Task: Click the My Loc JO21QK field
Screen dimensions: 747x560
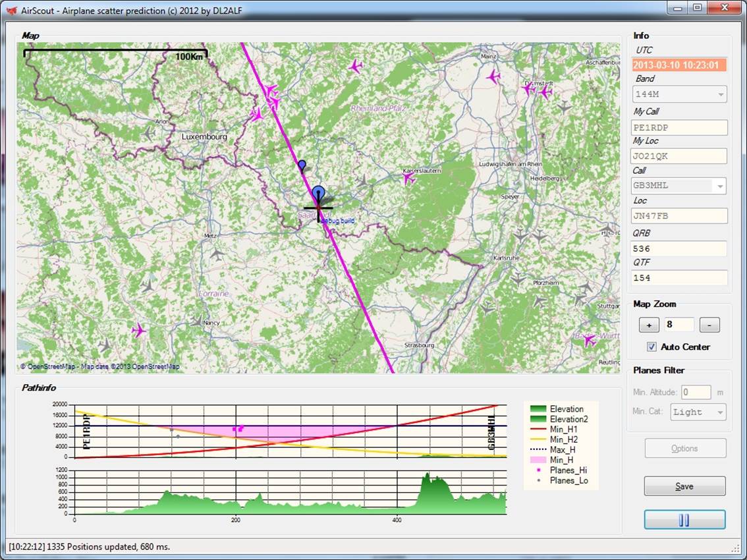Action: (x=679, y=156)
